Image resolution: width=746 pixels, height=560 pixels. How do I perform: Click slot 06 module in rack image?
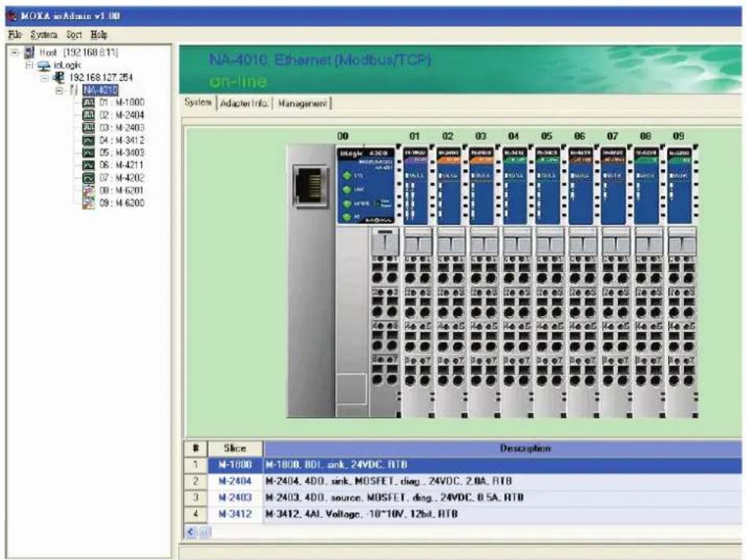click(x=582, y=281)
